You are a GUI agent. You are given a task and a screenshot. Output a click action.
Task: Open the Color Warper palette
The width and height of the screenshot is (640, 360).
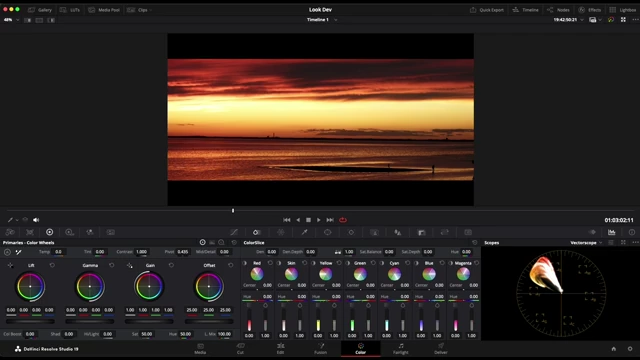(x=281, y=232)
